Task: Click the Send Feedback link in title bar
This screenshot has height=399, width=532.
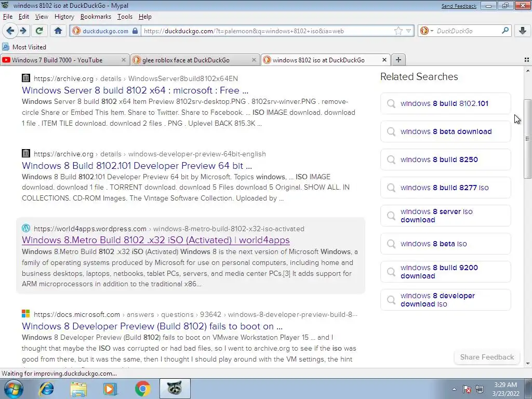Action: click(459, 6)
